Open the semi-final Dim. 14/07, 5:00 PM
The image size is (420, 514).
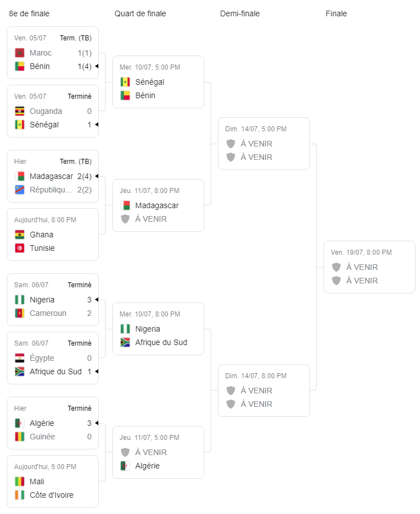tap(264, 144)
